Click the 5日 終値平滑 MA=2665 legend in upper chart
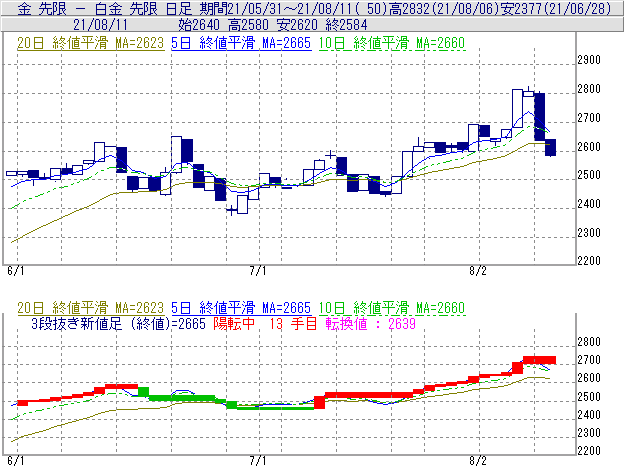The image size is (624, 475). (x=241, y=43)
